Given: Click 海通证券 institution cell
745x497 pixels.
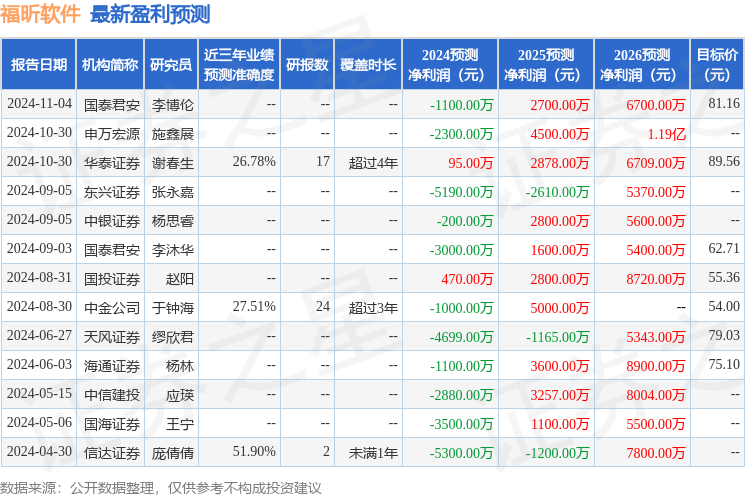Looking at the screenshot, I should pos(112,366).
